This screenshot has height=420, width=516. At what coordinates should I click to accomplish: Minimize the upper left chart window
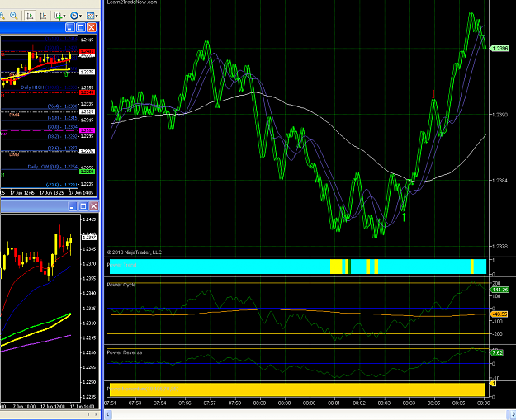[x=70, y=27]
